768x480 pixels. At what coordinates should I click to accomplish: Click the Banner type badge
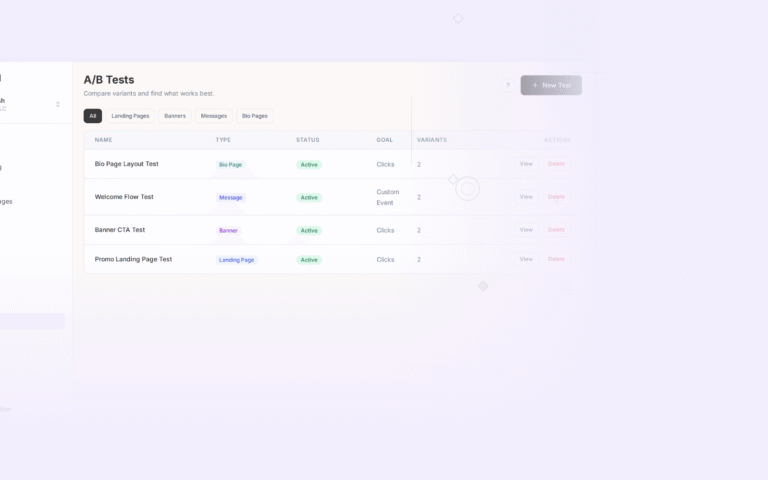[228, 230]
